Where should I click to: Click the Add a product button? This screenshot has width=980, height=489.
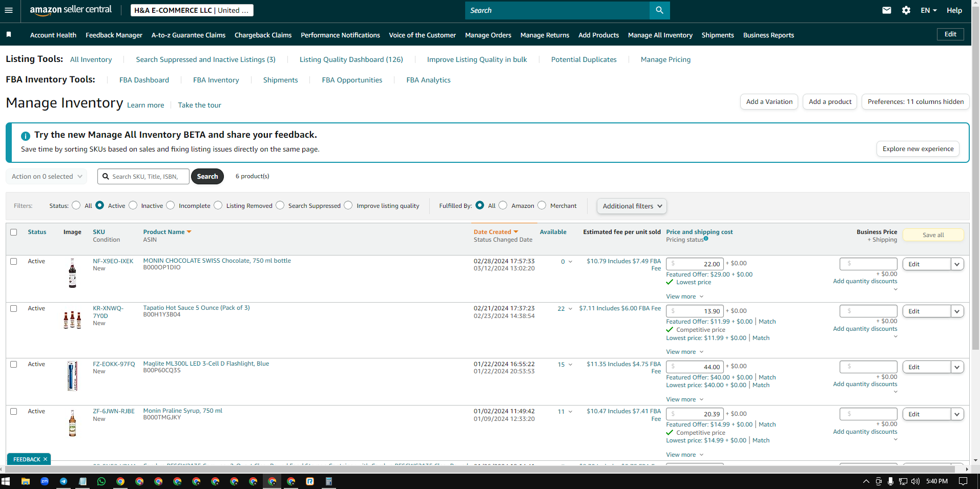click(830, 101)
